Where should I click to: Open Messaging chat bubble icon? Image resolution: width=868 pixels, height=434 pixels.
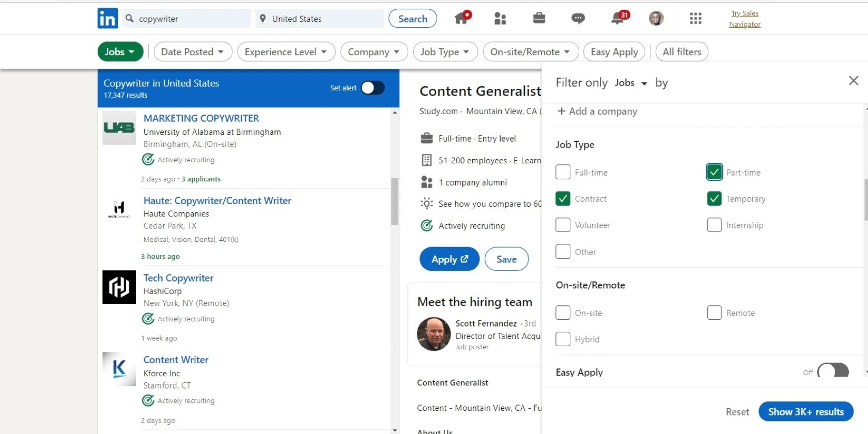click(x=578, y=19)
